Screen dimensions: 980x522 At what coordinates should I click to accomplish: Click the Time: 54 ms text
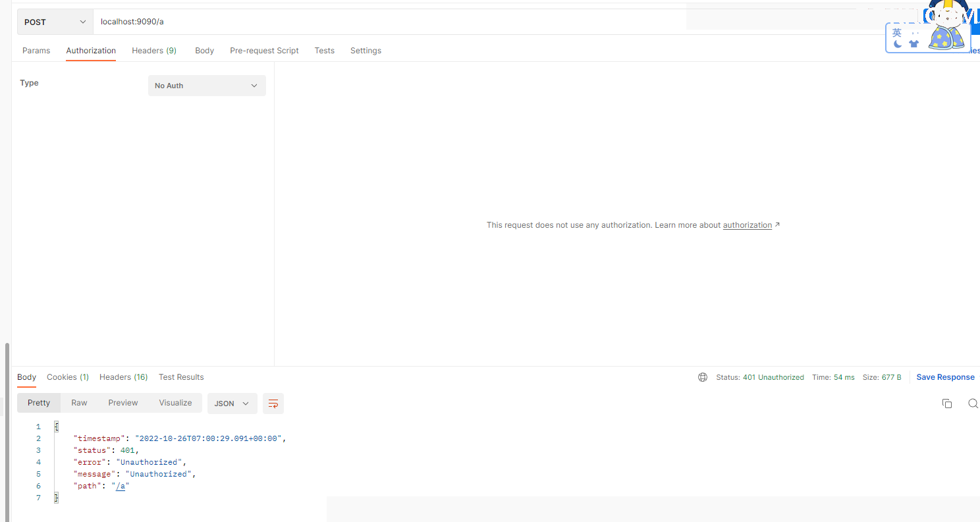(x=833, y=377)
